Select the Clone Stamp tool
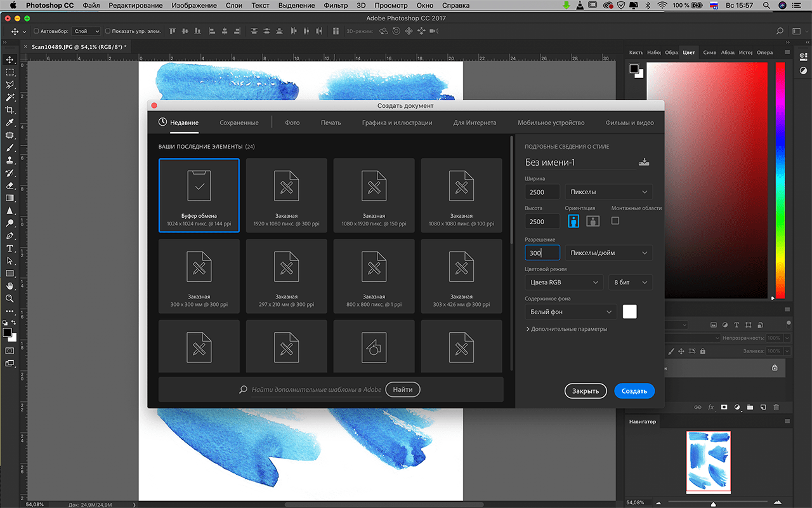The image size is (812, 508). [x=10, y=160]
